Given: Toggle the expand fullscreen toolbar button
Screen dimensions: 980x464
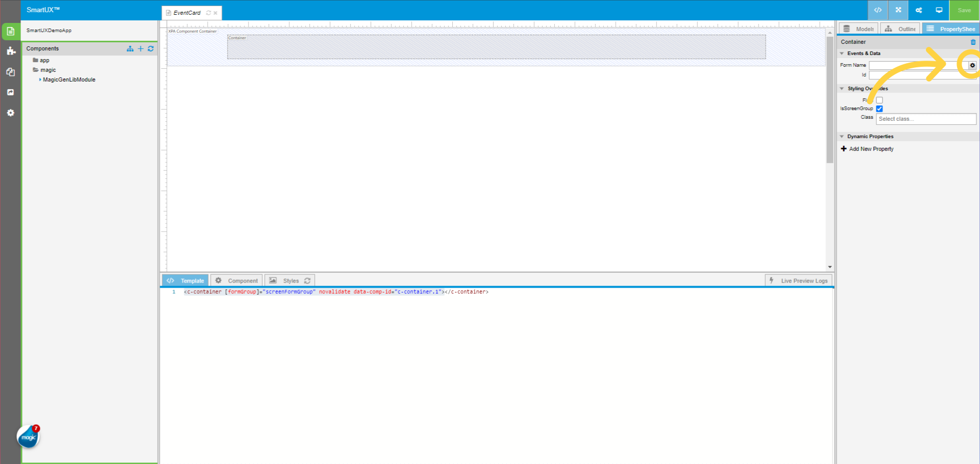Looking at the screenshot, I should [898, 10].
